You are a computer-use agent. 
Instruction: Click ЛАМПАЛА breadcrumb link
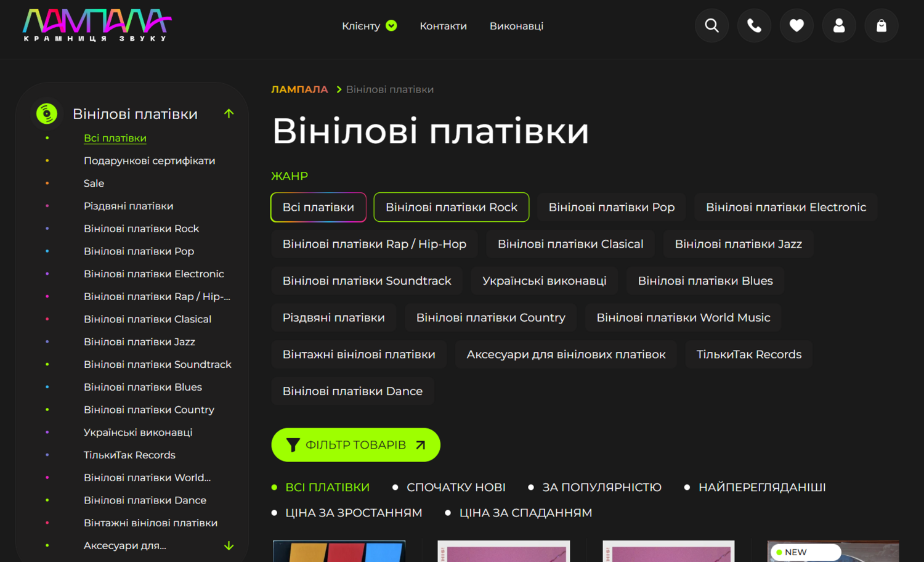pos(299,89)
